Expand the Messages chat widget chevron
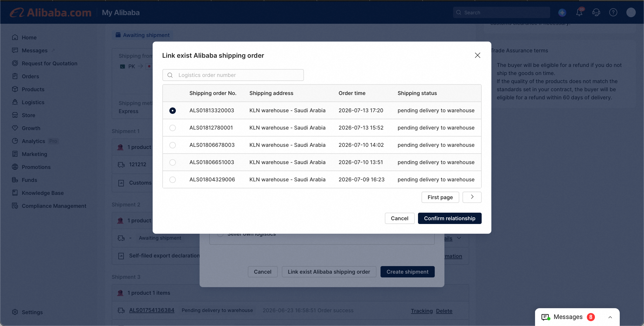Screen dimensions: 644x326 click(x=610, y=317)
